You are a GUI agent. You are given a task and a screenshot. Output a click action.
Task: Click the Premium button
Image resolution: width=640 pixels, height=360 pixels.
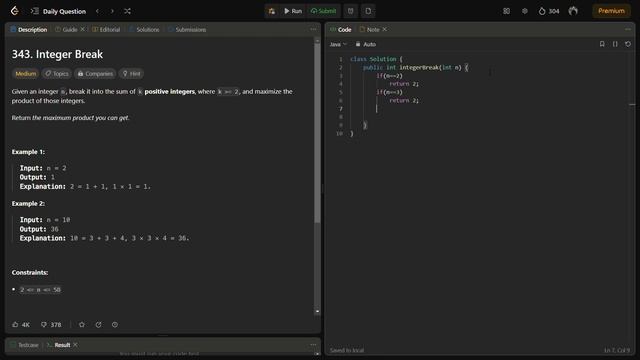coord(611,11)
